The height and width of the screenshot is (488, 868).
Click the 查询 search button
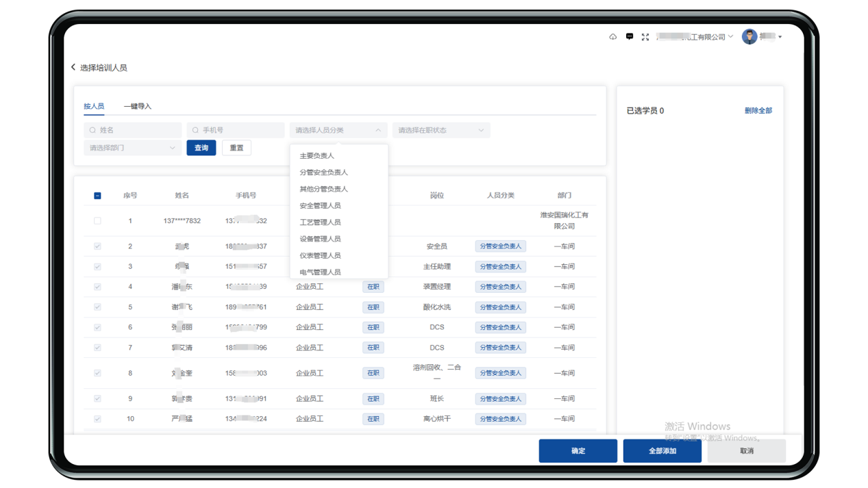click(x=201, y=148)
